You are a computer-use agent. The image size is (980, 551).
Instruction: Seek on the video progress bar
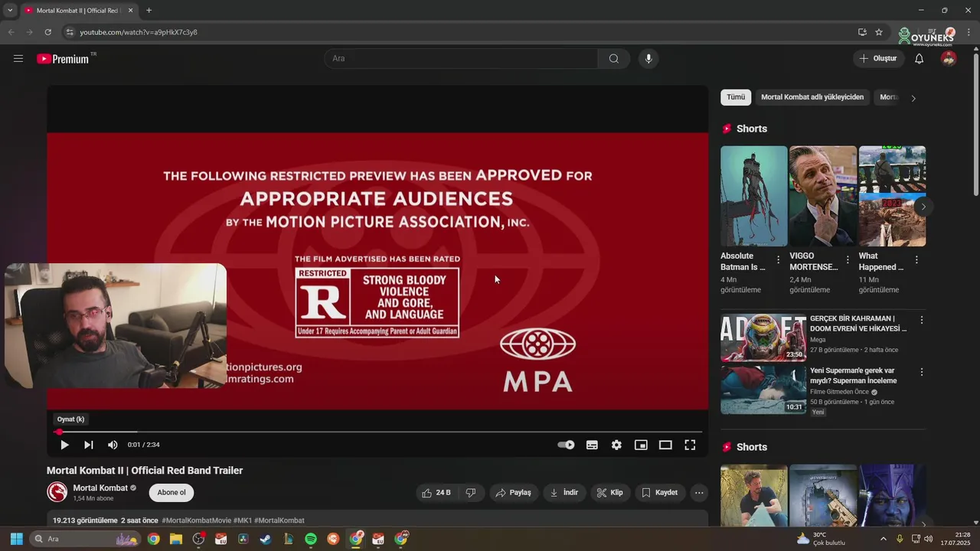[x=377, y=432]
